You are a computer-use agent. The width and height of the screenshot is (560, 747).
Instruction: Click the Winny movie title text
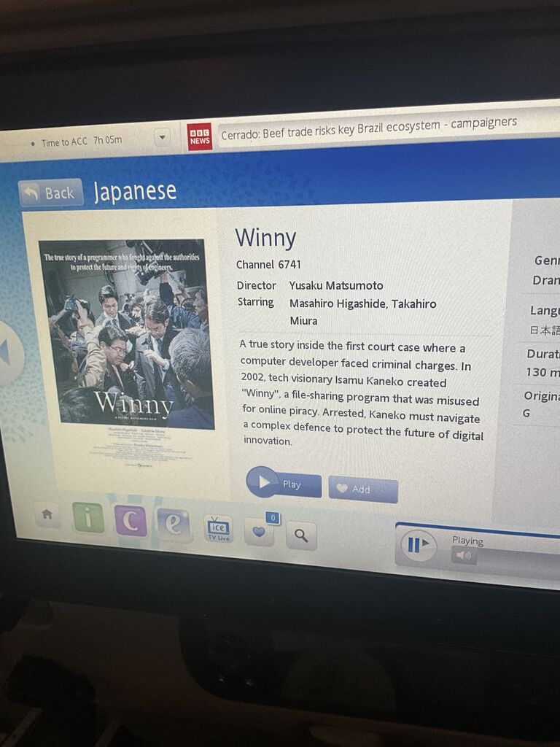point(265,238)
